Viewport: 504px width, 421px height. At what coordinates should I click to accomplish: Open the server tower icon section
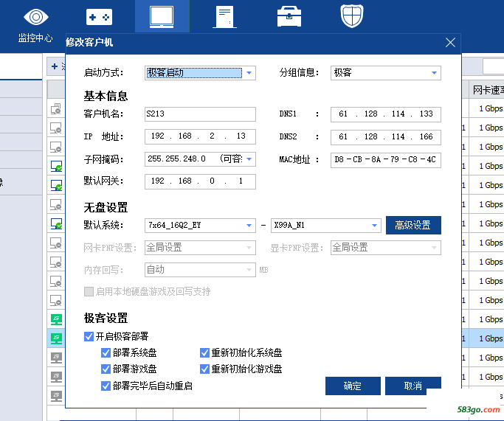point(224,18)
